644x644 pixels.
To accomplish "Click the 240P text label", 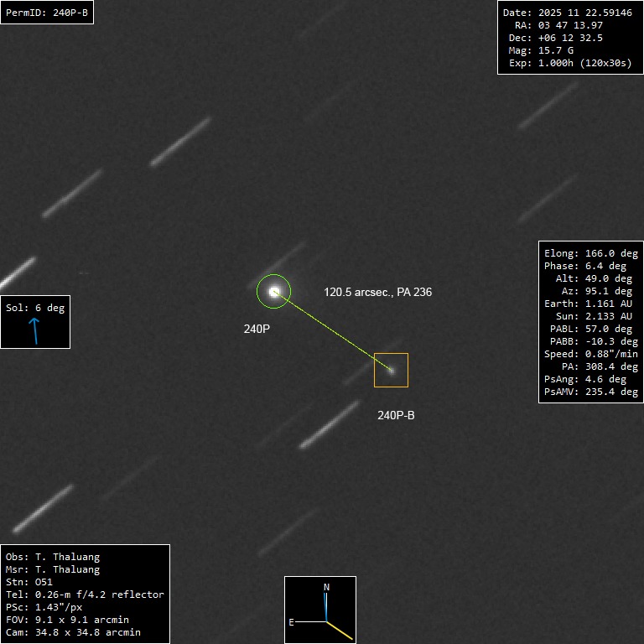I will point(257,330).
